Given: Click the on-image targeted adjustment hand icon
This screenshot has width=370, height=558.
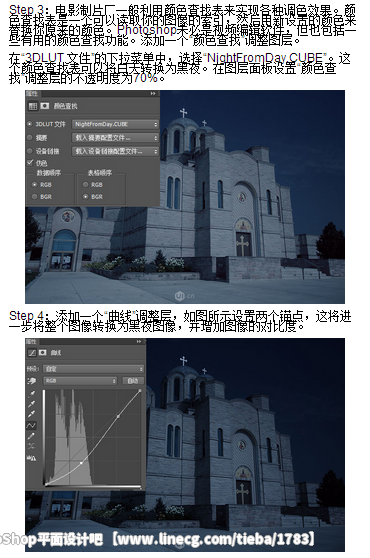Looking at the screenshot, I should (32, 381).
